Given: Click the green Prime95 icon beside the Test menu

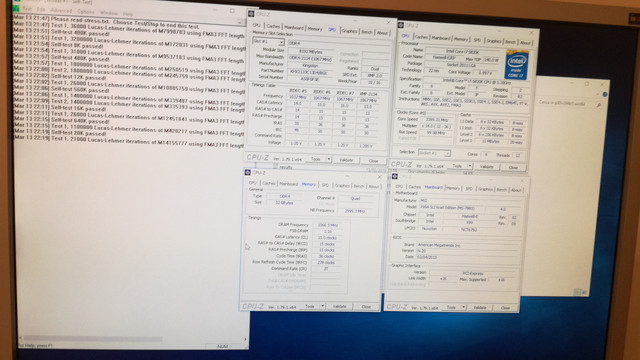Looking at the screenshot, I should click(17, 8).
